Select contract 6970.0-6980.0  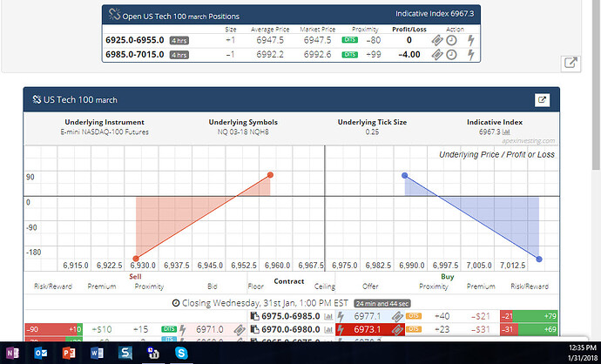coord(291,329)
